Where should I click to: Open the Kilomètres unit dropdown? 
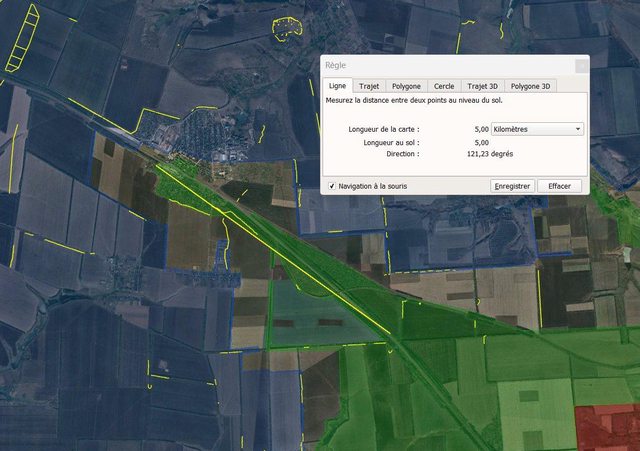(538, 129)
